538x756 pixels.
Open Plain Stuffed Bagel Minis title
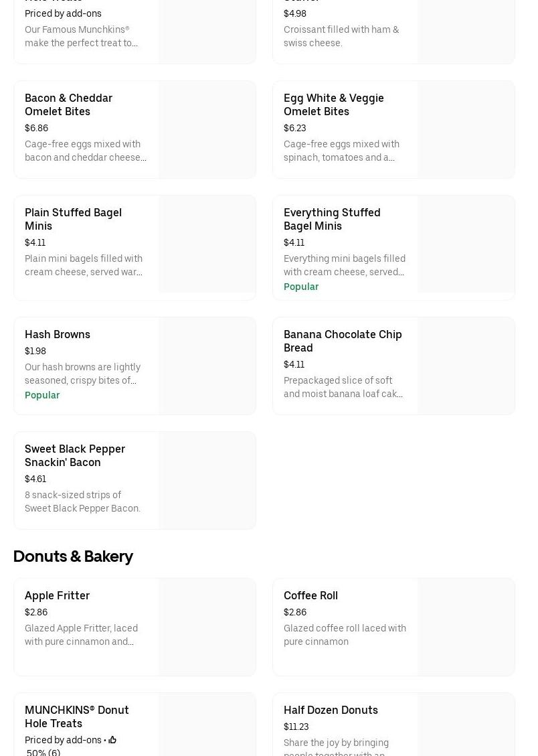click(x=73, y=219)
